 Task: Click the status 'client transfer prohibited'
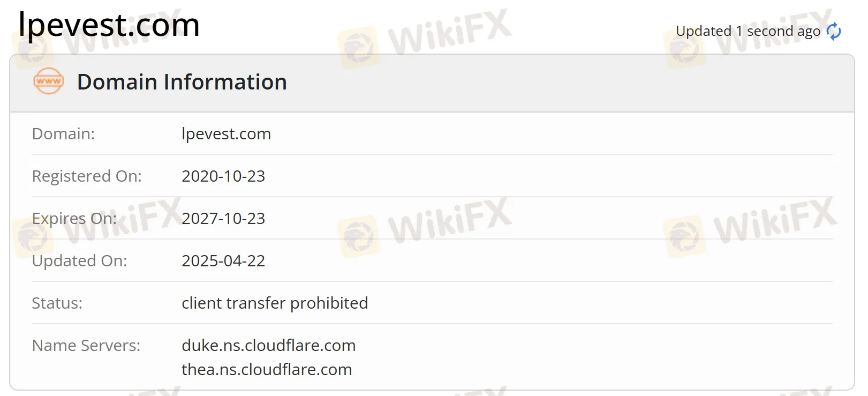click(x=275, y=303)
